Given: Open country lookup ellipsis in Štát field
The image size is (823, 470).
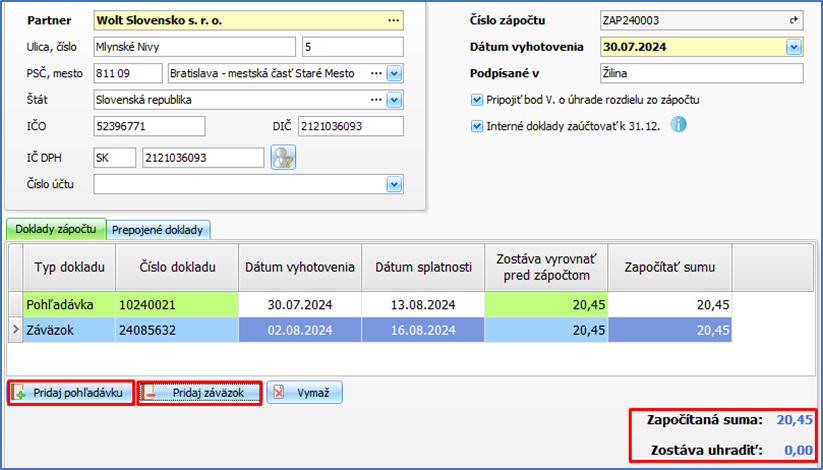Looking at the screenshot, I should click(376, 100).
